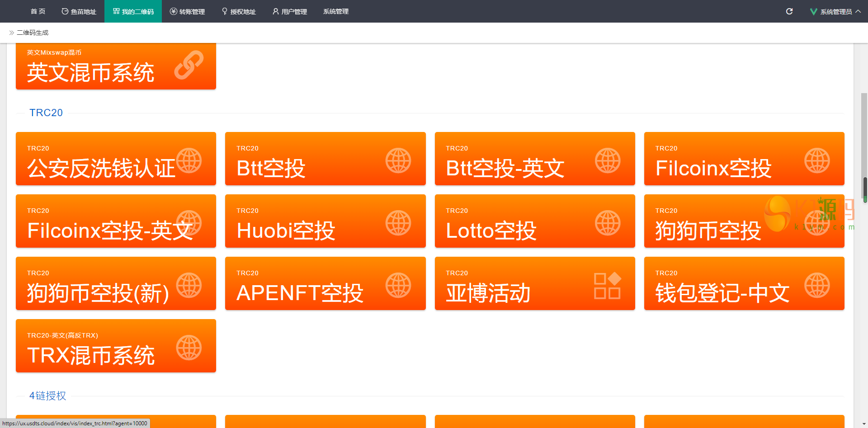Click the refresh icon in the top bar
This screenshot has width=868, height=428.
point(789,11)
